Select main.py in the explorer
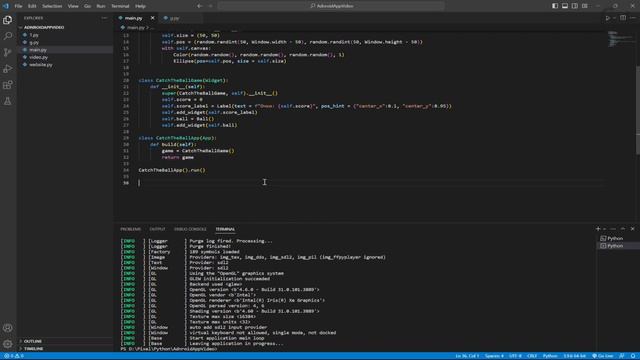This screenshot has height=360, width=640. 38,50
